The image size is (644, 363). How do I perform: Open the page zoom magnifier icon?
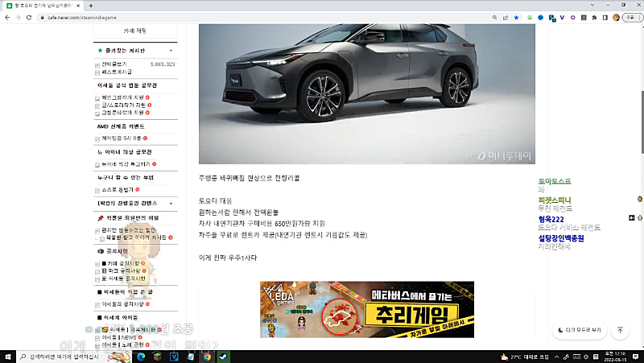click(494, 18)
